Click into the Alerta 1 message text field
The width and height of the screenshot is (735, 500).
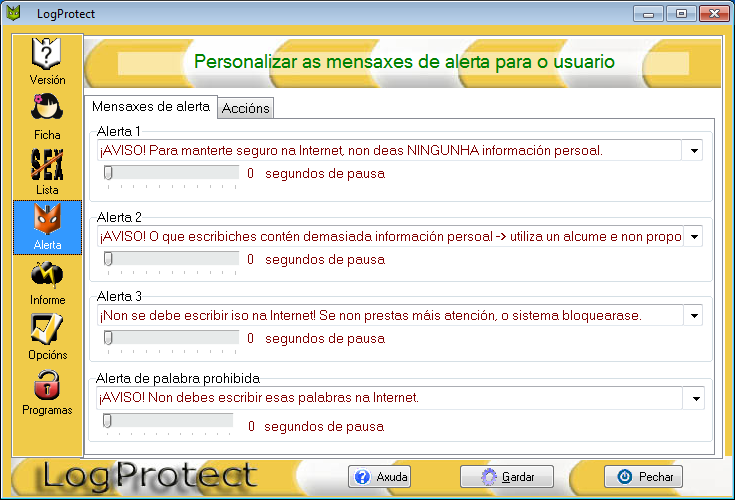pos(389,150)
